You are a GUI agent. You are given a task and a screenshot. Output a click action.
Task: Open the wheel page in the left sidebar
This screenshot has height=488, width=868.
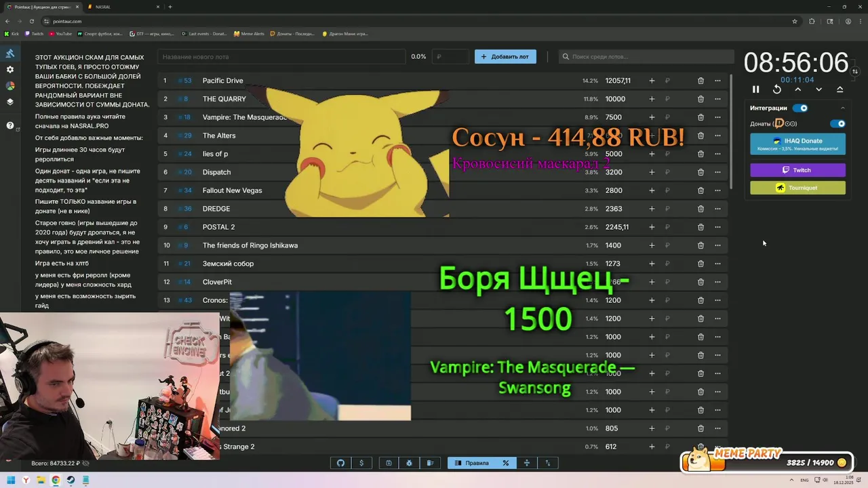10,86
